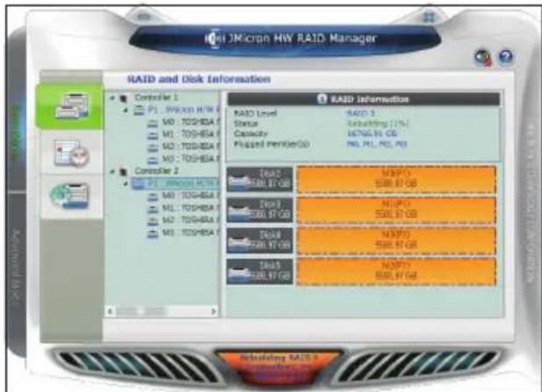Image resolution: width=542 pixels, height=392 pixels.
Task: Click the orange partition block beside Disk2
Action: pyautogui.click(x=396, y=179)
